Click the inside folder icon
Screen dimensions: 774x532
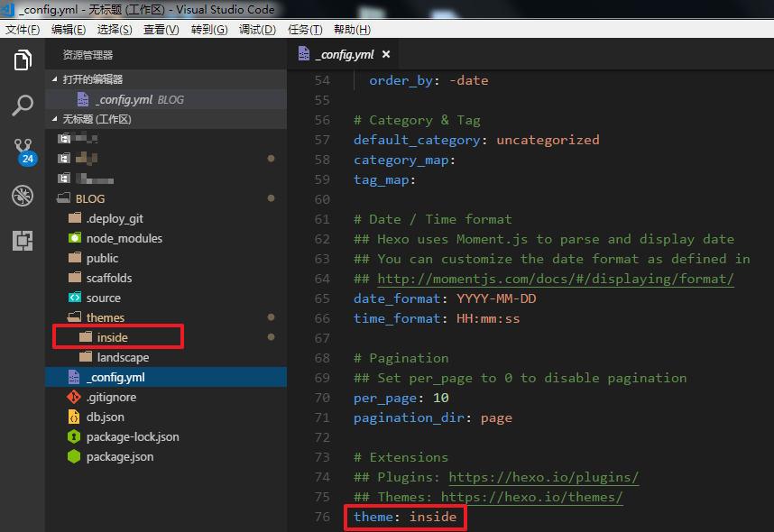click(x=86, y=337)
